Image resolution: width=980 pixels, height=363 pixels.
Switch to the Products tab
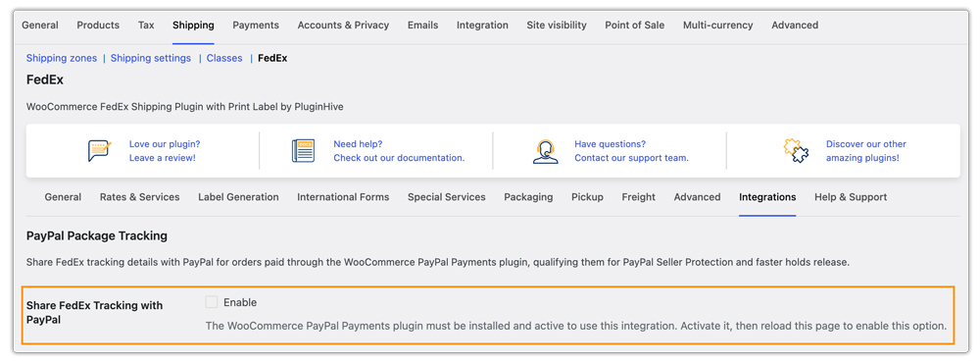pyautogui.click(x=98, y=26)
